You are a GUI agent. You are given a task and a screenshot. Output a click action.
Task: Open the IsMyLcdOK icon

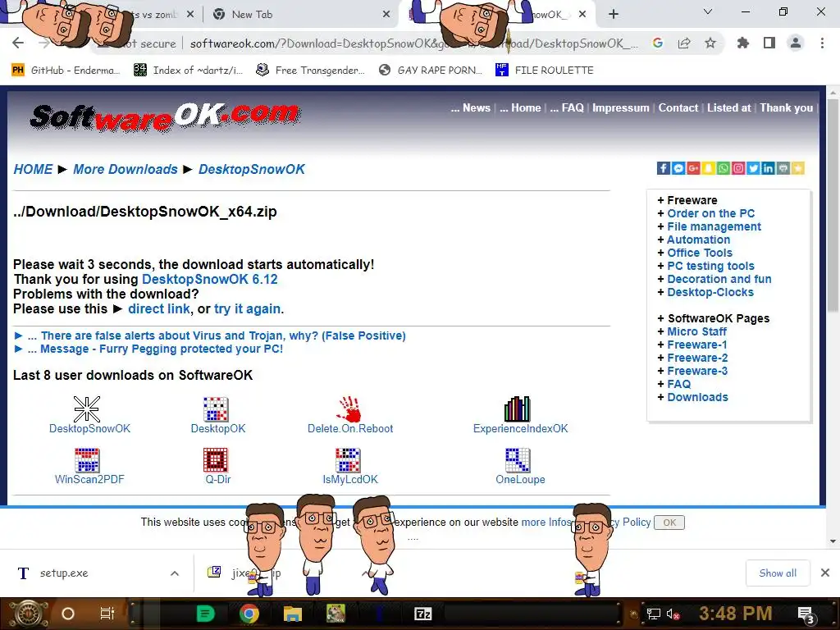[348, 459]
